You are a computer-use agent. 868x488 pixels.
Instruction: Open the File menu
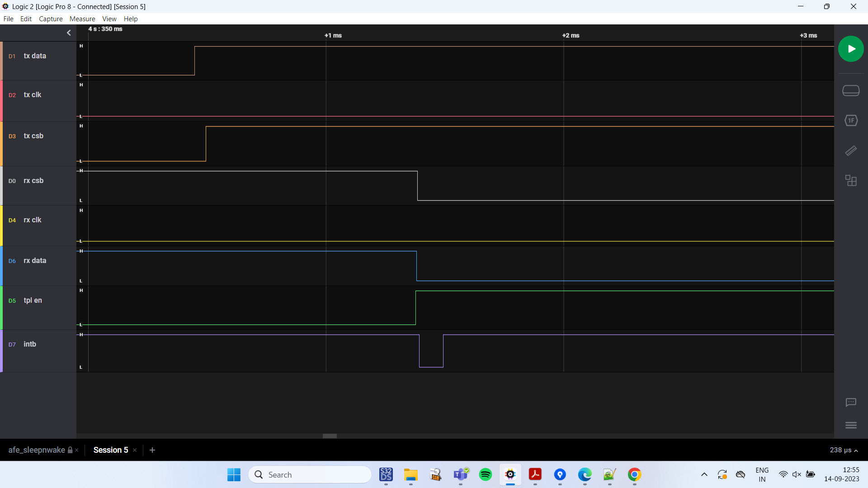point(8,19)
